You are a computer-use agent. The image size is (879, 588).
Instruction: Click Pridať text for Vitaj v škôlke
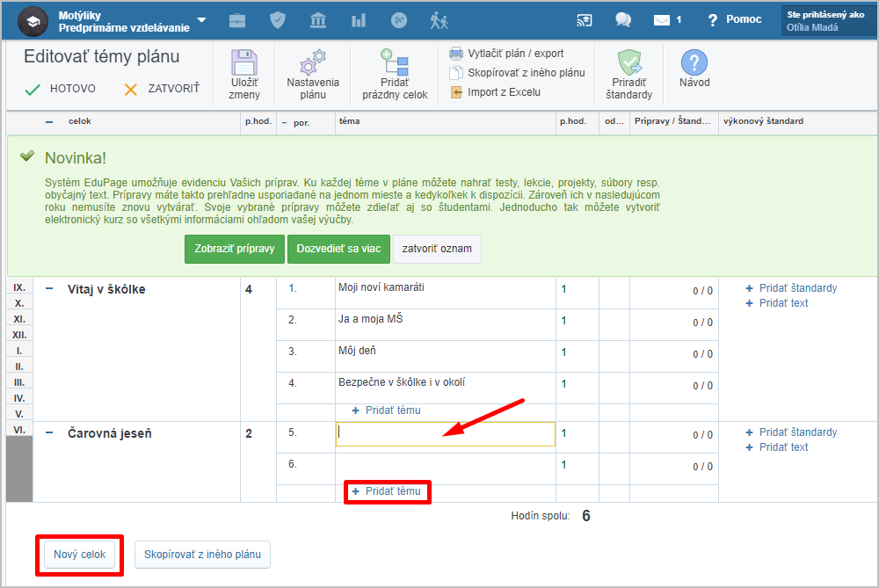click(777, 303)
